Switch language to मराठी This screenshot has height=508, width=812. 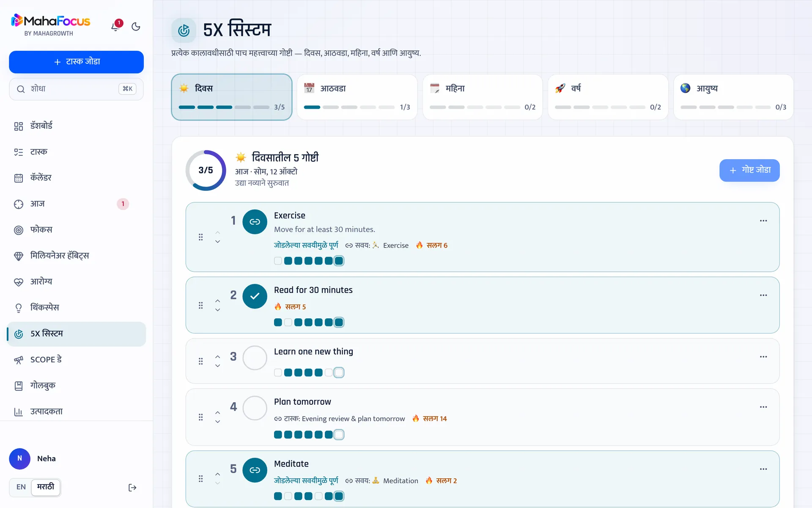46,487
